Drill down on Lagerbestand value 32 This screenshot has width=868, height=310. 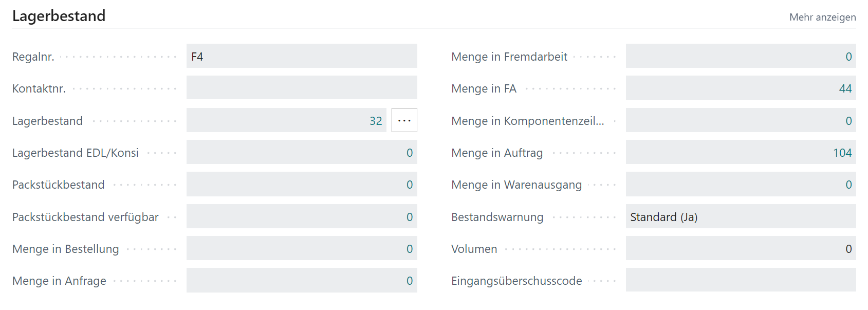pos(376,120)
